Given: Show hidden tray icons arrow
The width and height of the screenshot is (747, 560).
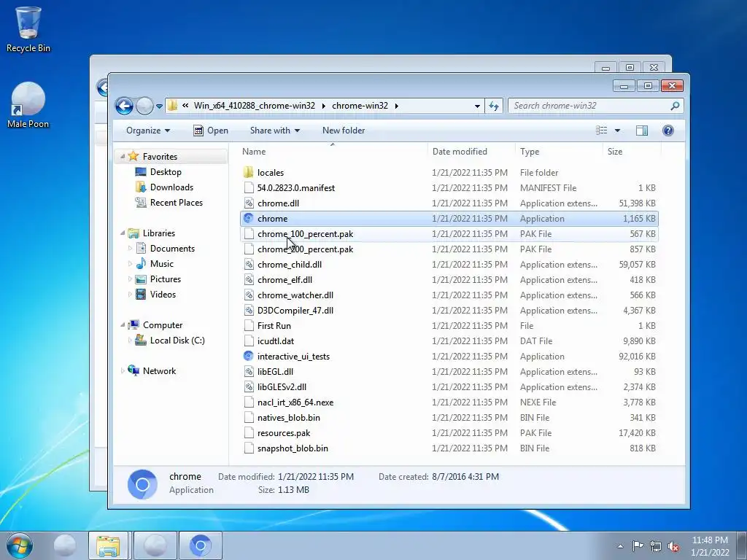Looking at the screenshot, I should click(x=620, y=546).
